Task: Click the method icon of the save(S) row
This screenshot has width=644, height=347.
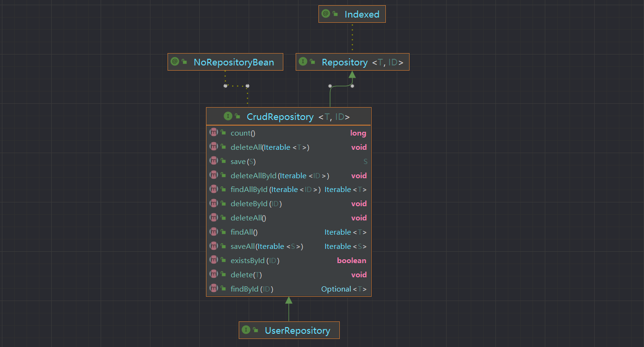Action: (x=214, y=161)
